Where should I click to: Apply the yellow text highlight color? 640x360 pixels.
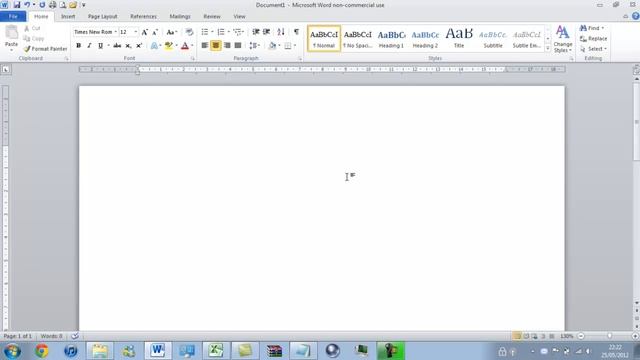[x=168, y=46]
